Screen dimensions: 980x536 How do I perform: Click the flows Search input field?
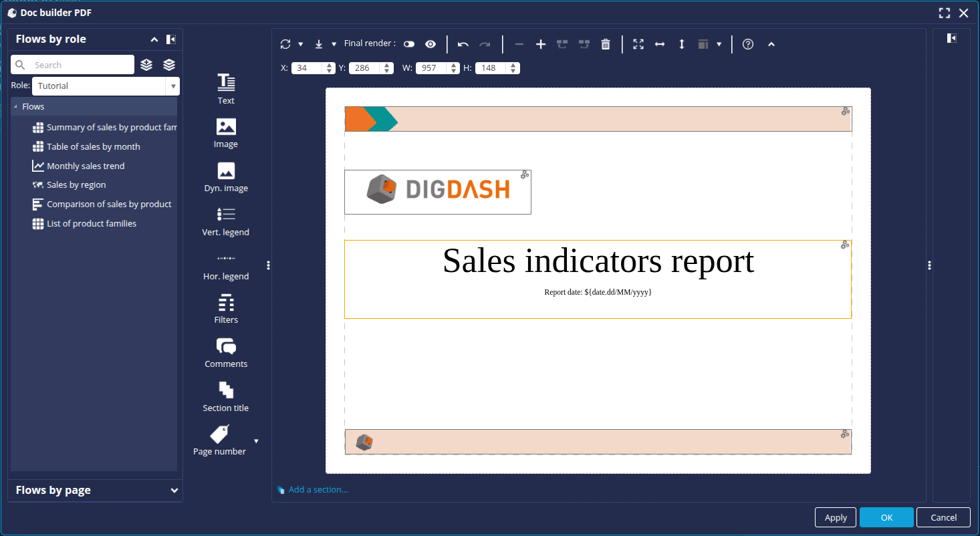click(80, 65)
